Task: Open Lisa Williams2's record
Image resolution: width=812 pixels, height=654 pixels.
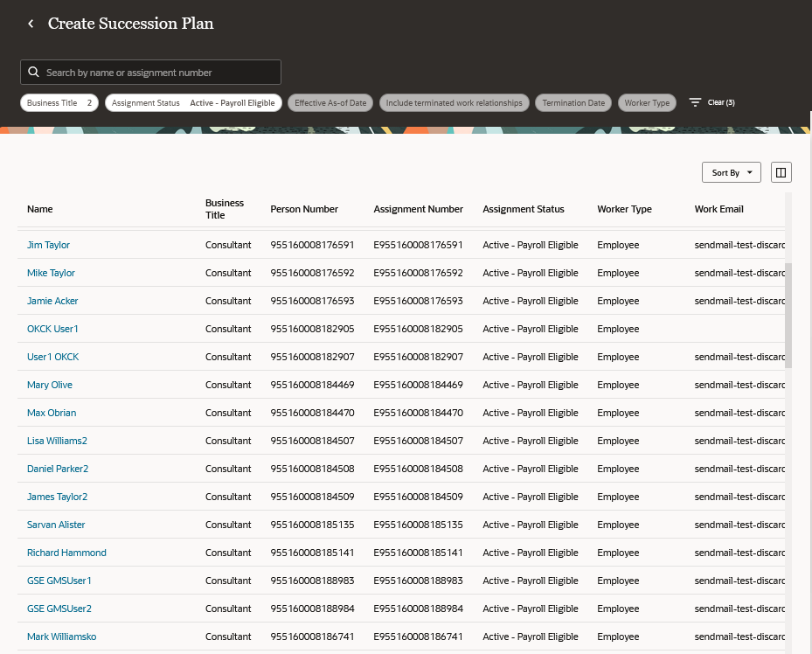Action: pos(57,441)
